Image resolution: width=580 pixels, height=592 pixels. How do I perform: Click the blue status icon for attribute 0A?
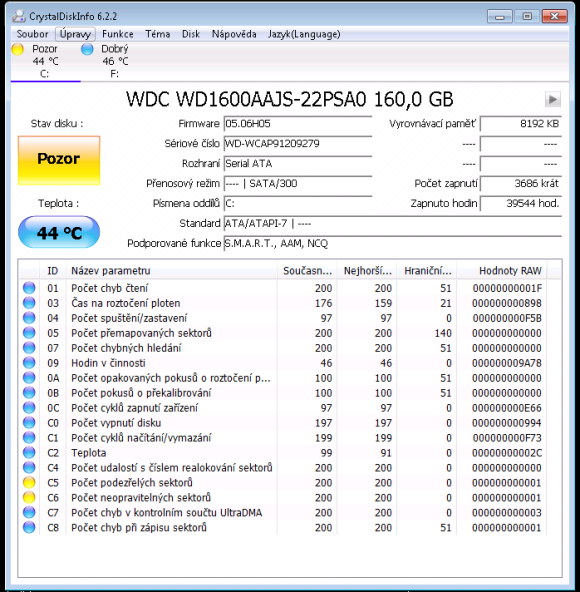point(29,378)
